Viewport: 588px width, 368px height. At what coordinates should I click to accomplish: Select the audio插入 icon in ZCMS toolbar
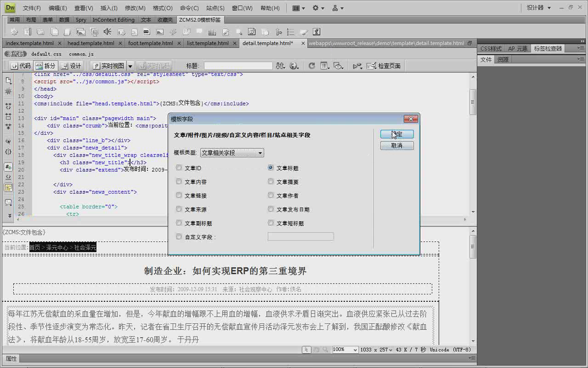108,30
